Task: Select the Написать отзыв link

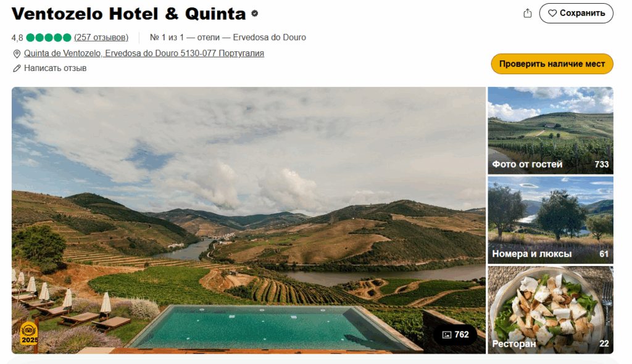Action: click(x=55, y=68)
